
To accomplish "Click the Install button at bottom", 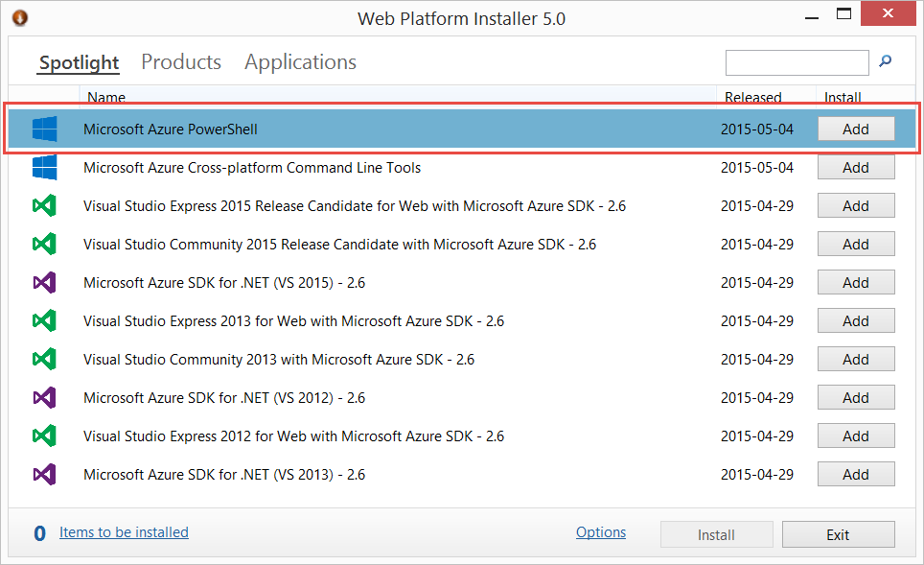I will 716,534.
